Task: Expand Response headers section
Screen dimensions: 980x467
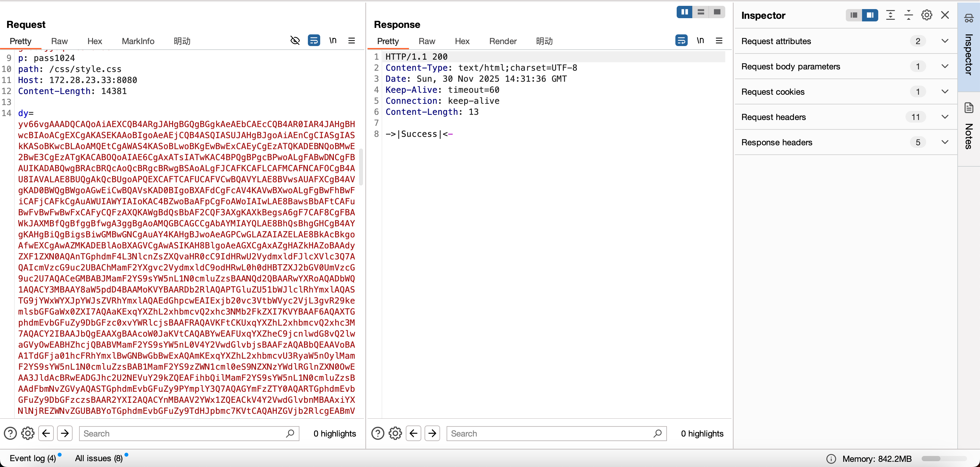Action: (x=945, y=142)
